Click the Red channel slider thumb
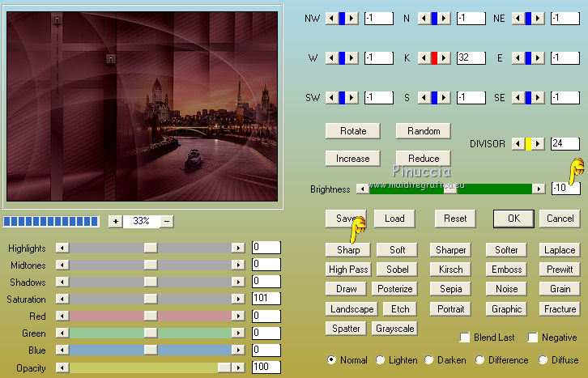 [x=151, y=316]
